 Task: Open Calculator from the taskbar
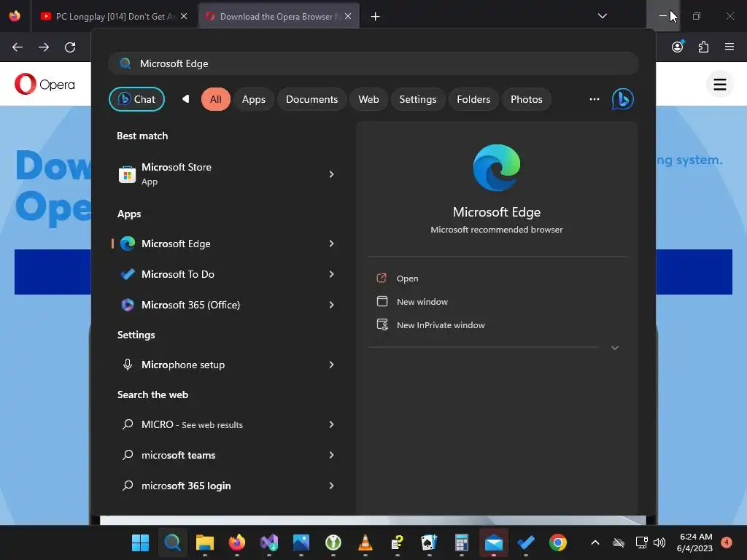coord(462,542)
